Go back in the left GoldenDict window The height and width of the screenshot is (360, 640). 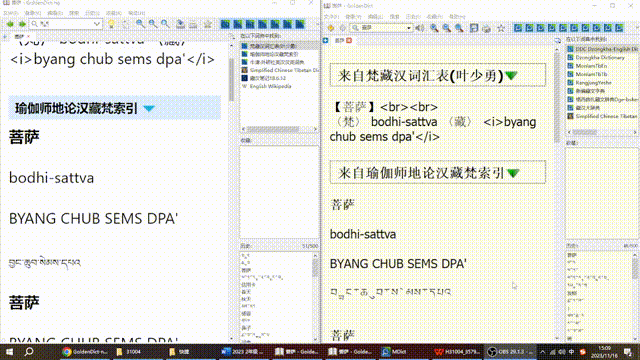[10, 24]
